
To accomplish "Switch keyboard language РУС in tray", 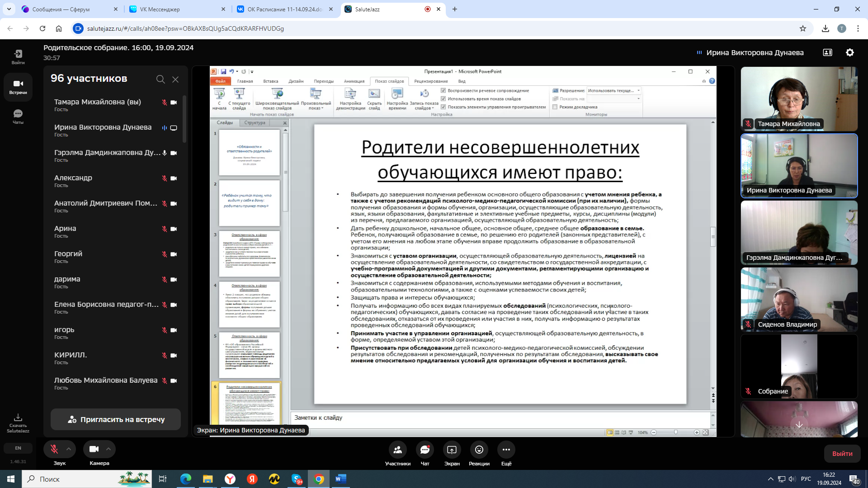I will tap(806, 479).
